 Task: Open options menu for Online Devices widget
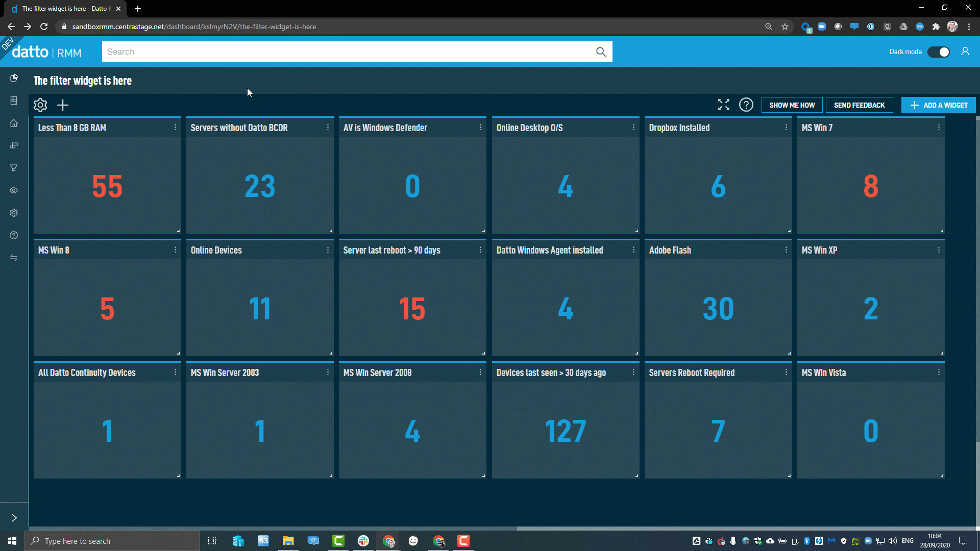328,250
